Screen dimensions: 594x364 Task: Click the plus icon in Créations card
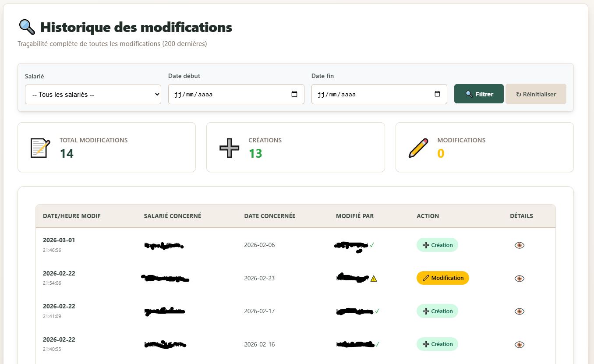(x=229, y=148)
